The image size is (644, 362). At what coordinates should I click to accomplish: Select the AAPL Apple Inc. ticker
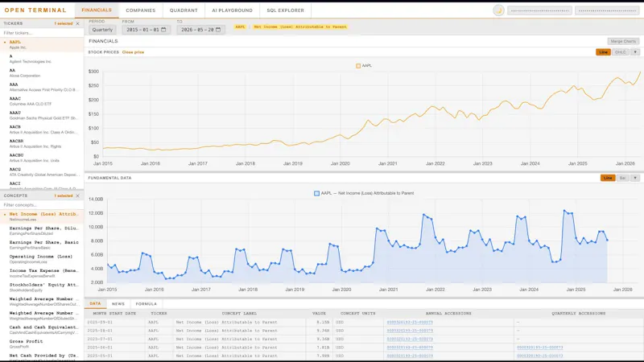(x=42, y=44)
